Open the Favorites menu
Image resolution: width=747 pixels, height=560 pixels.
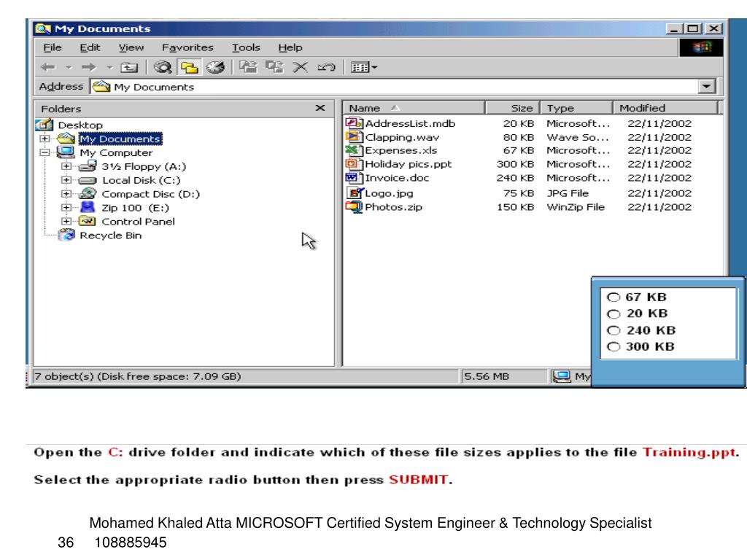pyautogui.click(x=187, y=47)
